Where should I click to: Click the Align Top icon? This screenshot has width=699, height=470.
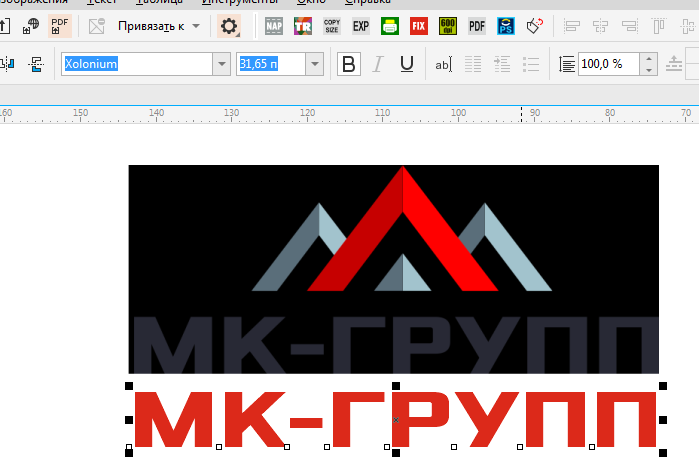click(x=659, y=26)
